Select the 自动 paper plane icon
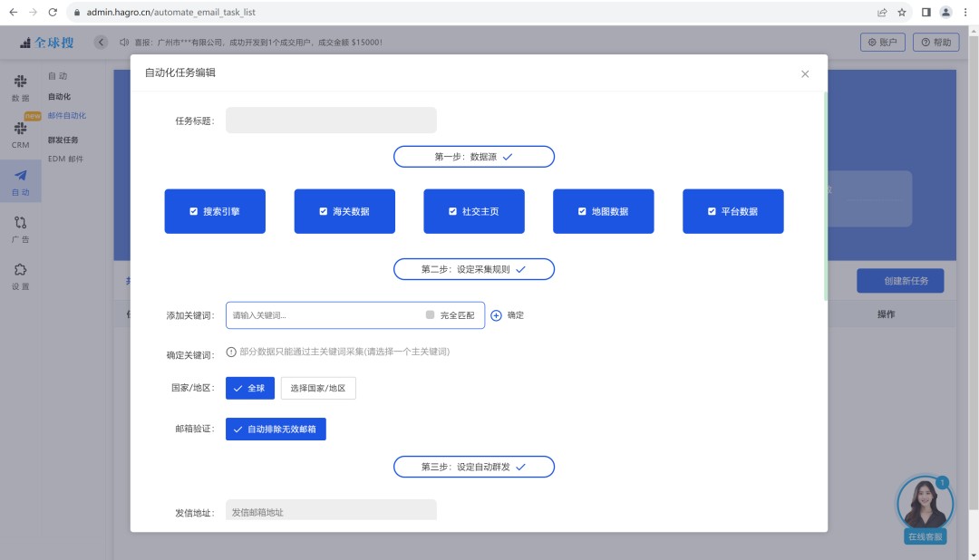This screenshot has height=560, width=979. (x=20, y=177)
